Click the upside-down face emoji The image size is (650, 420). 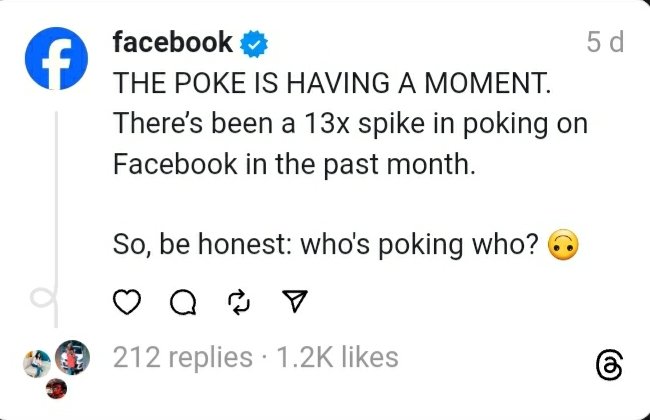pyautogui.click(x=566, y=246)
